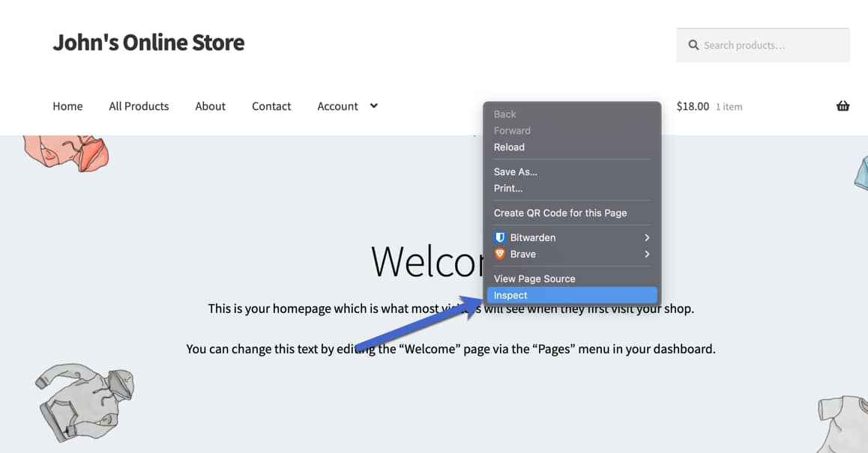The width and height of the screenshot is (868, 453).
Task: Choose Inspect from the context menu
Action: tap(572, 295)
